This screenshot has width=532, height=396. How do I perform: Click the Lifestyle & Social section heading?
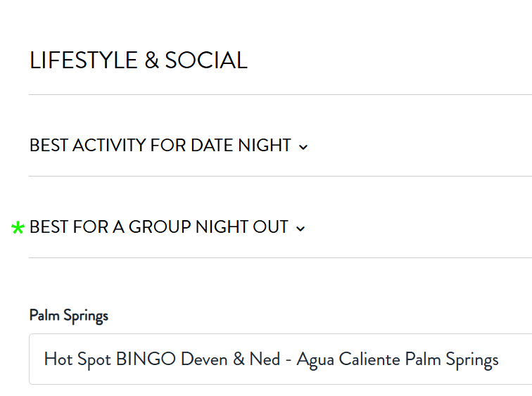coord(139,60)
